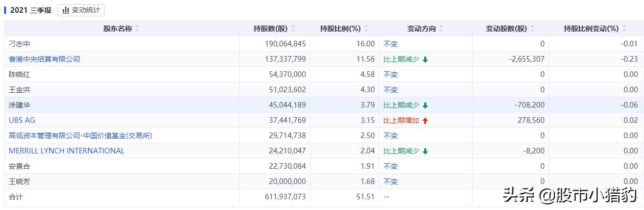Select shareholder name 王金洪

pyautogui.click(x=20, y=90)
